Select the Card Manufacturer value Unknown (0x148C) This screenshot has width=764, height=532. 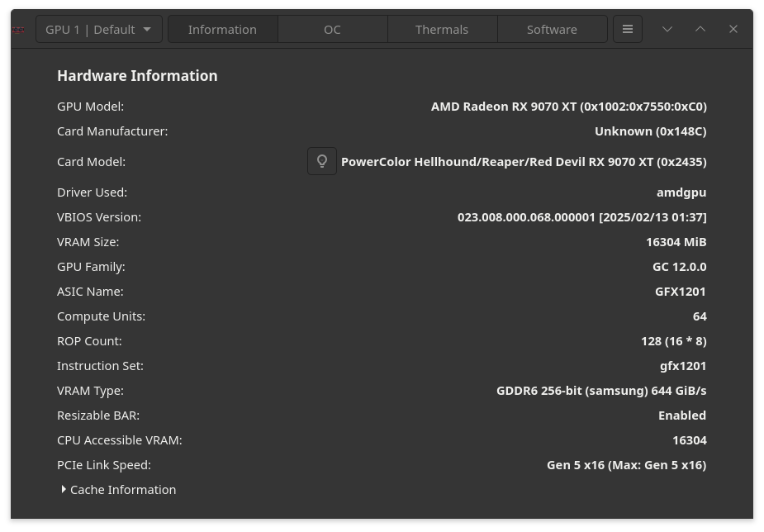(651, 131)
